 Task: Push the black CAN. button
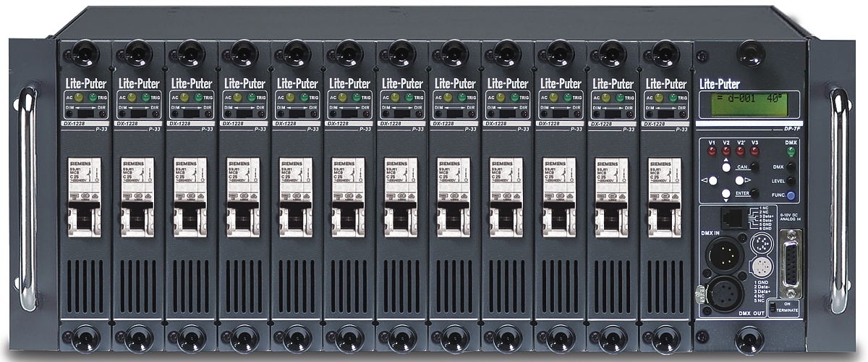click(754, 167)
